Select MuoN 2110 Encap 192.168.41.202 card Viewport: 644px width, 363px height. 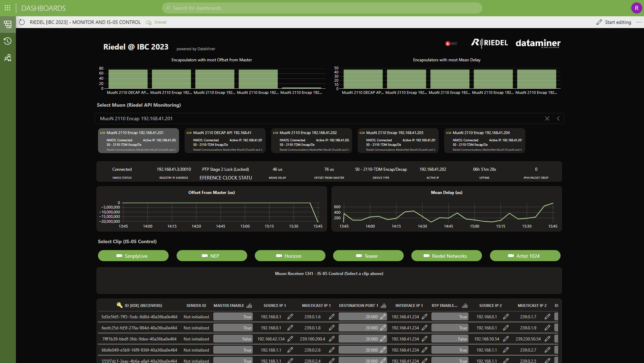(x=312, y=141)
